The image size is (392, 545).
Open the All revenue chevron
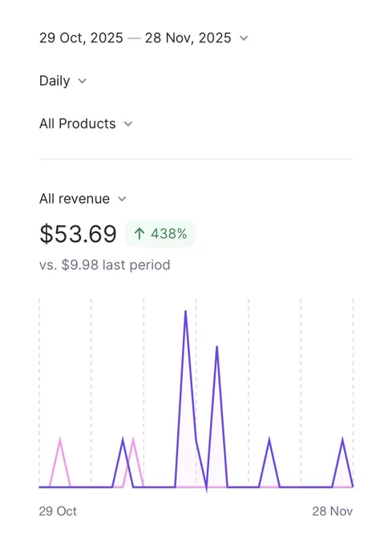pos(122,199)
